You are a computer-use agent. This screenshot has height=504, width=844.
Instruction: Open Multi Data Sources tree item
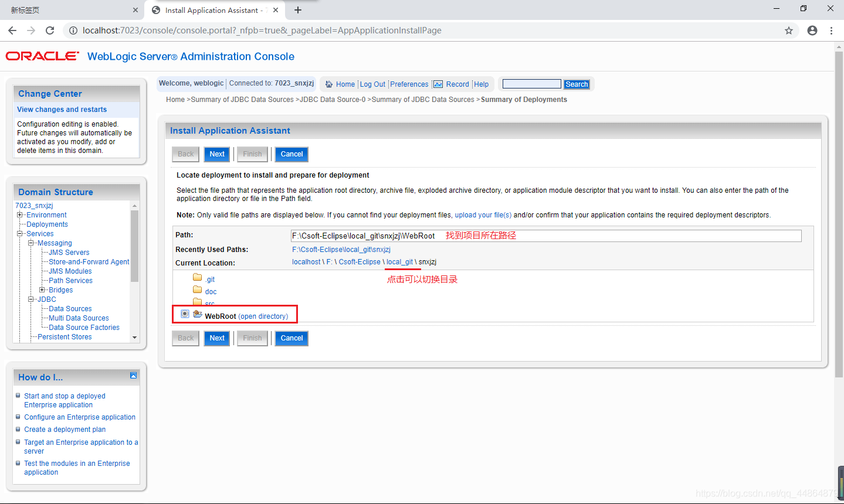[79, 318]
